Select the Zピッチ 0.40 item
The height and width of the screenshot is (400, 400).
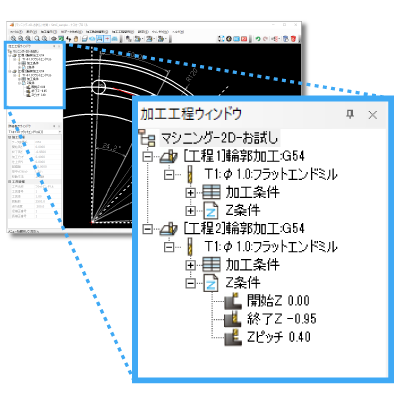pos(279,337)
